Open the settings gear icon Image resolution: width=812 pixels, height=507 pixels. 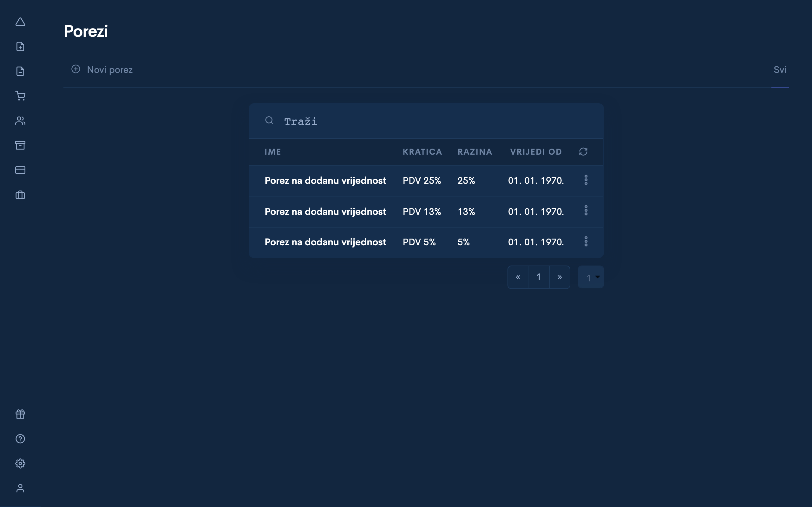[20, 463]
